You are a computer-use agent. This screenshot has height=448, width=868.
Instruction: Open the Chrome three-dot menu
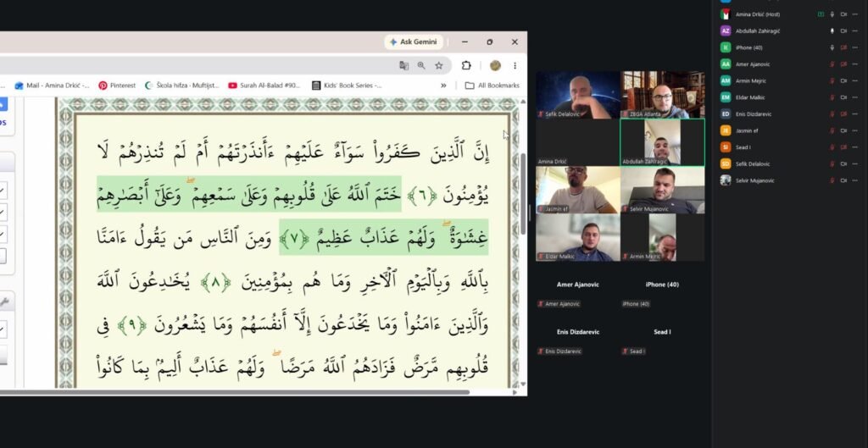pos(515,66)
